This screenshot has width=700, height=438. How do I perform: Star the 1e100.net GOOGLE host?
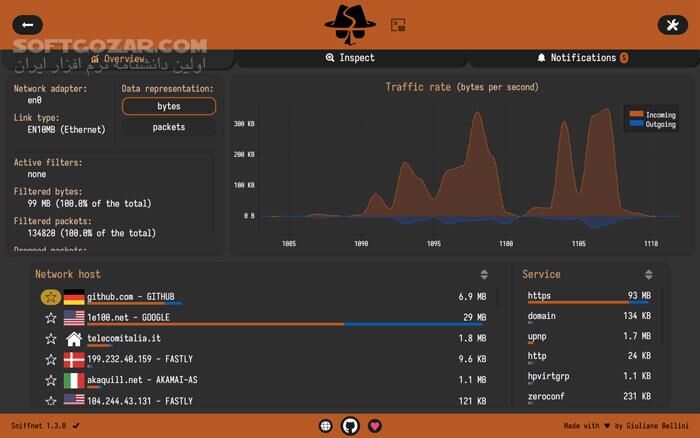click(50, 318)
